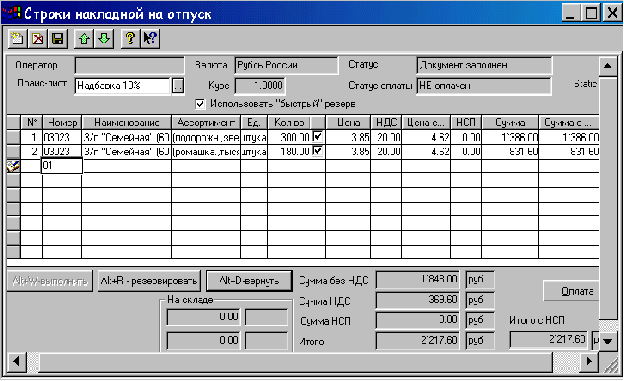The width and height of the screenshot is (624, 381).
Task: Click the delete row toolbar icon
Action: pyautogui.click(x=38, y=39)
